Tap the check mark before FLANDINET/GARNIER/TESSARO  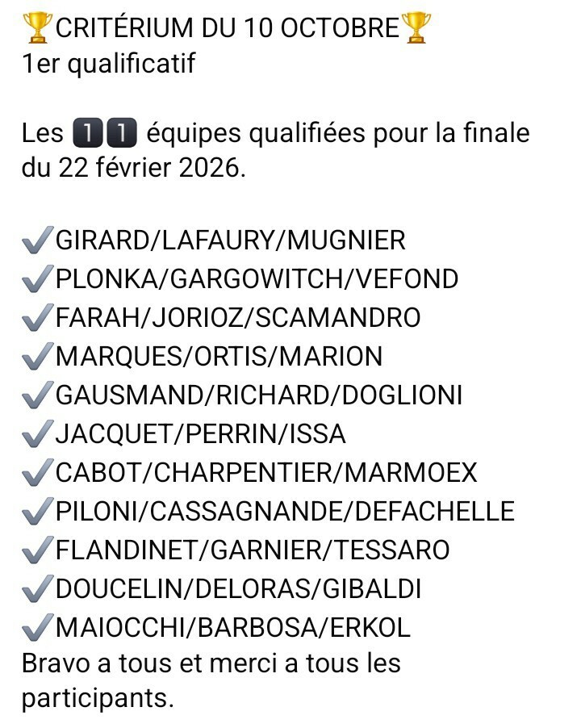pyautogui.click(x=37, y=550)
